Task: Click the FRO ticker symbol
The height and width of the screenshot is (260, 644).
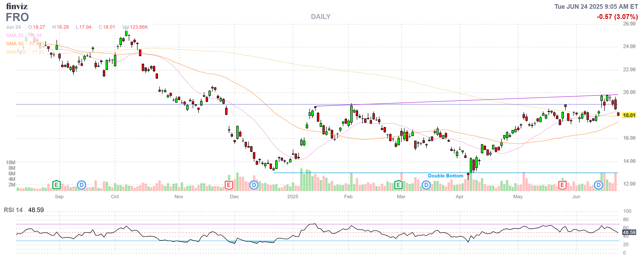Action: [17, 17]
